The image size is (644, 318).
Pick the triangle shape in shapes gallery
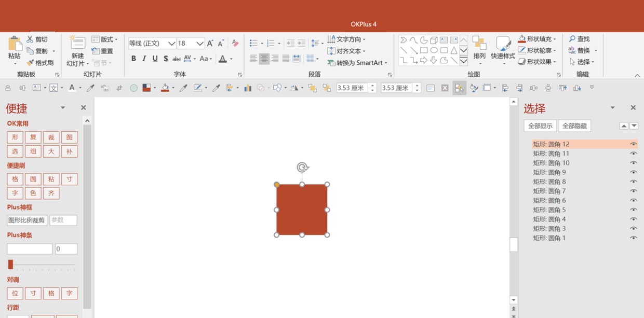tap(454, 50)
